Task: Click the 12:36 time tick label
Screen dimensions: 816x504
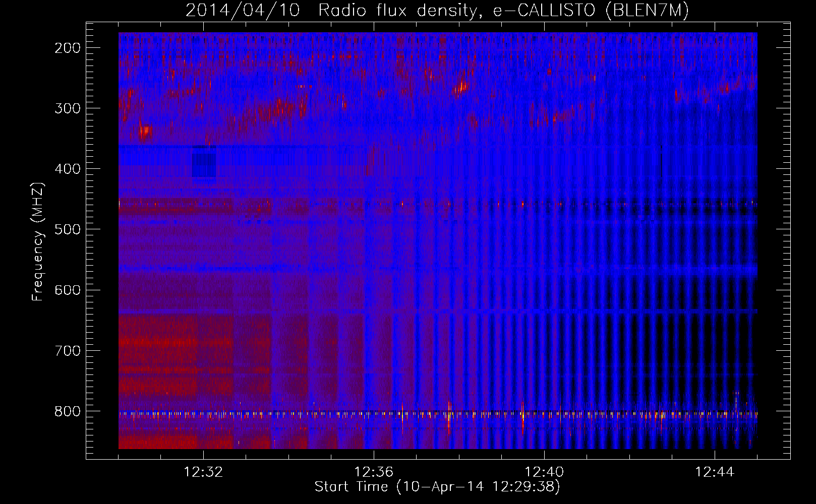Action: pos(374,472)
